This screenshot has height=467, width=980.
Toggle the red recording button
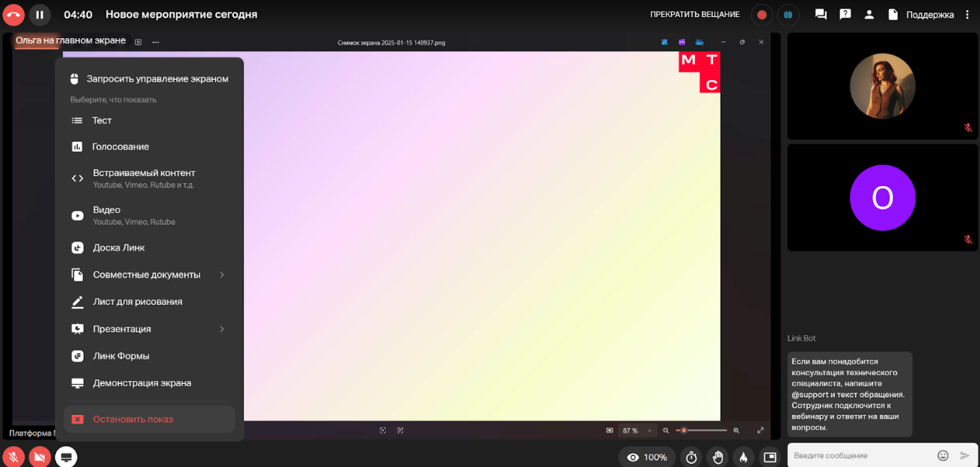(762, 15)
